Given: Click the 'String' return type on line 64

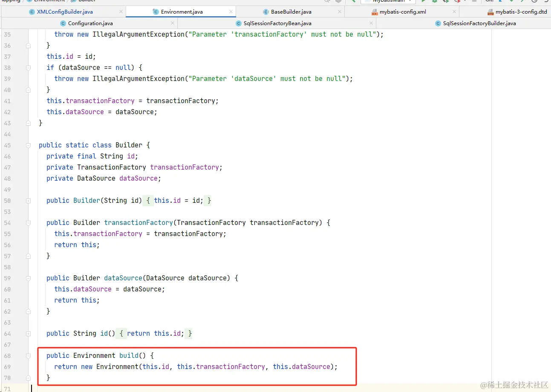Looking at the screenshot, I should tap(85, 333).
